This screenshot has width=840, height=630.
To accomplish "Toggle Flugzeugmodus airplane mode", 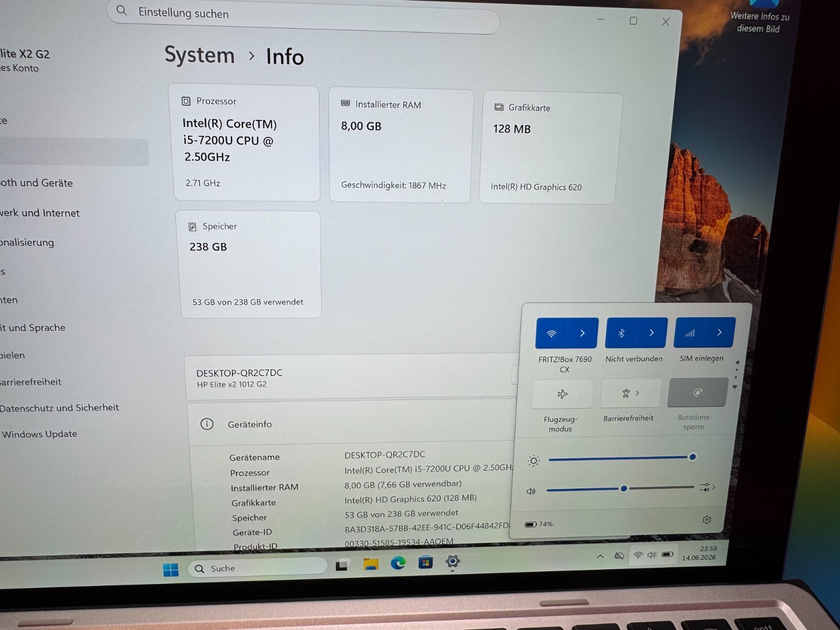I will tap(562, 394).
